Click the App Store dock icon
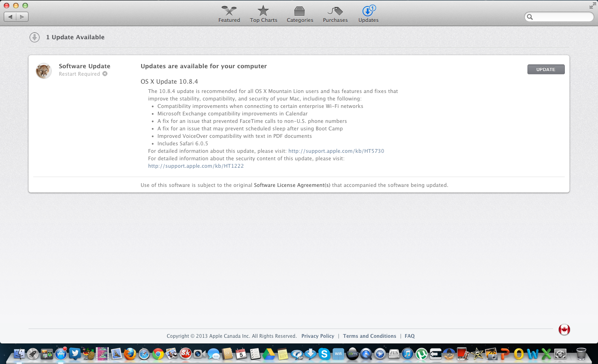This screenshot has width=598, height=364. pyautogui.click(x=61, y=354)
